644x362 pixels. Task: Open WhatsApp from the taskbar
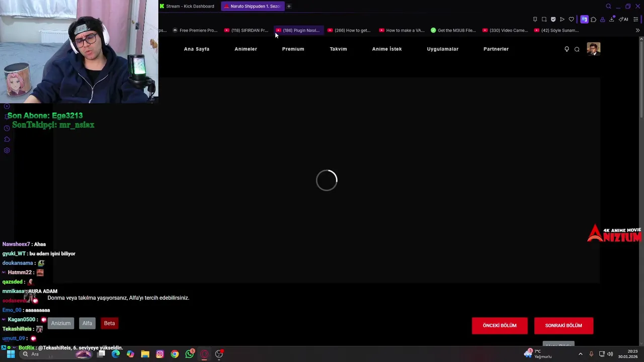190,354
